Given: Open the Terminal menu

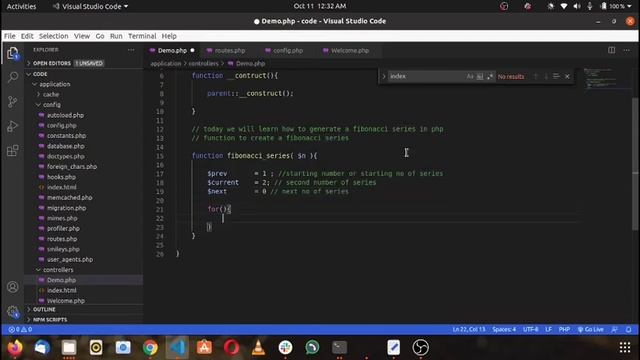Looking at the screenshot, I should tap(142, 36).
